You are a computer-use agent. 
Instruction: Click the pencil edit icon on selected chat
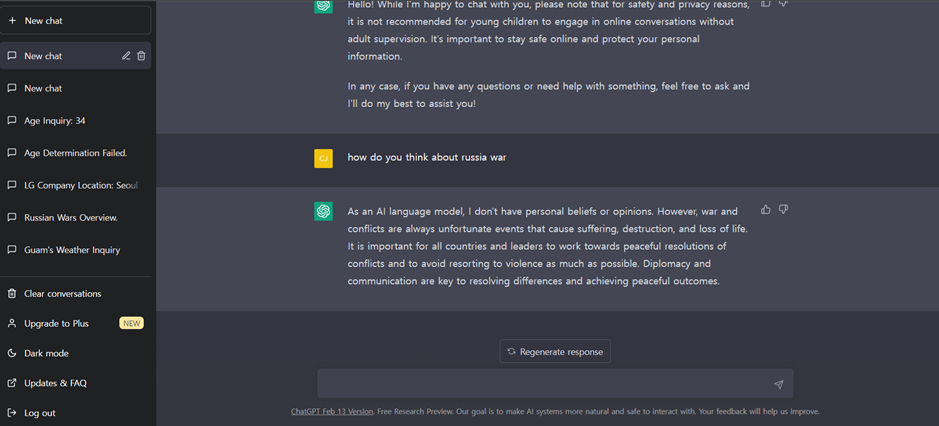126,56
